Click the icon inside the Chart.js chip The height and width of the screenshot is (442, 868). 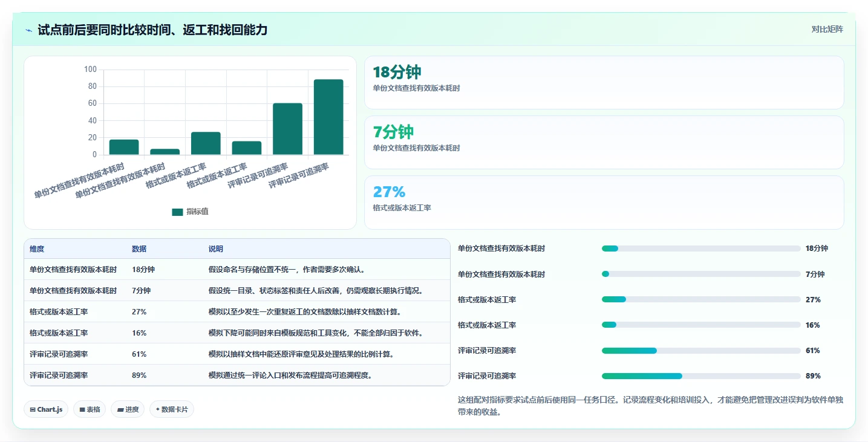(33, 409)
